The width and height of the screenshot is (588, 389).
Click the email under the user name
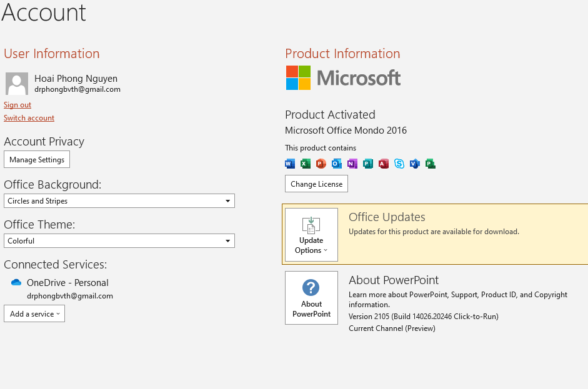point(77,89)
